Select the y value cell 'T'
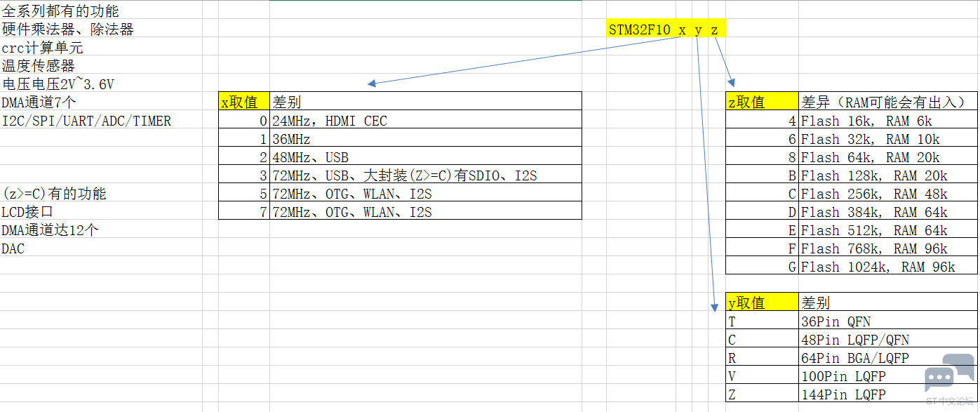Screen dimensions: 980x412 [x=763, y=321]
